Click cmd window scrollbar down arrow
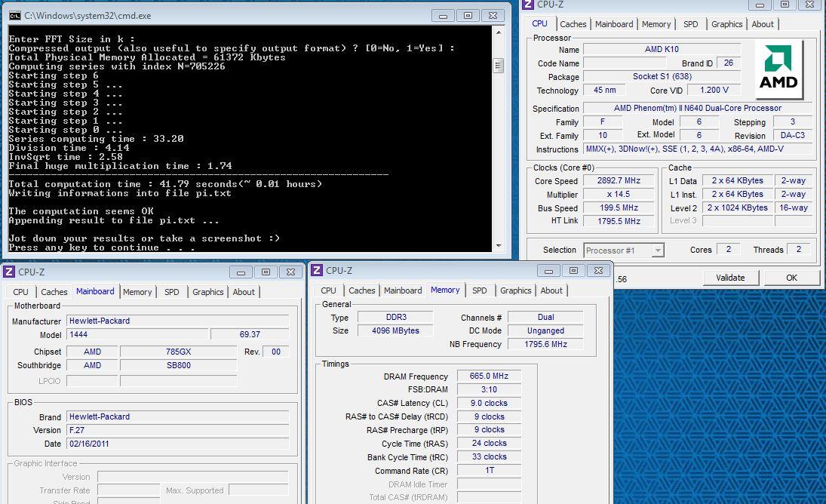Image resolution: width=826 pixels, height=504 pixels. pos(499,245)
